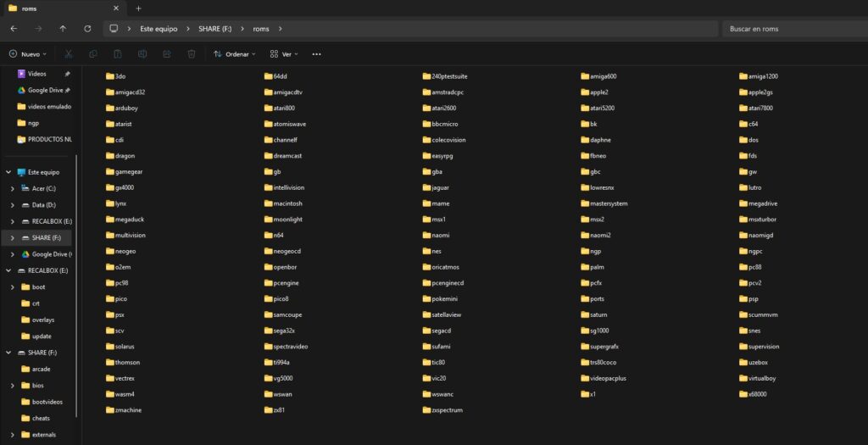Open the Nuevo dropdown menu
This screenshot has height=445, width=868.
(28, 53)
